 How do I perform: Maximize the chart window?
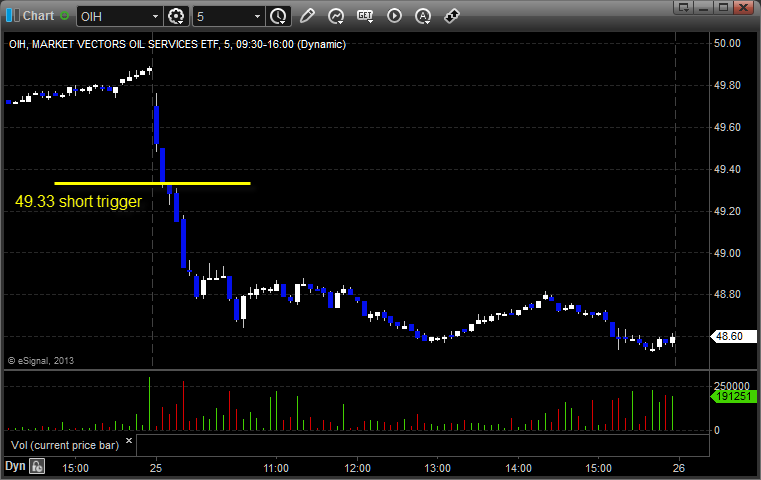click(723, 7)
